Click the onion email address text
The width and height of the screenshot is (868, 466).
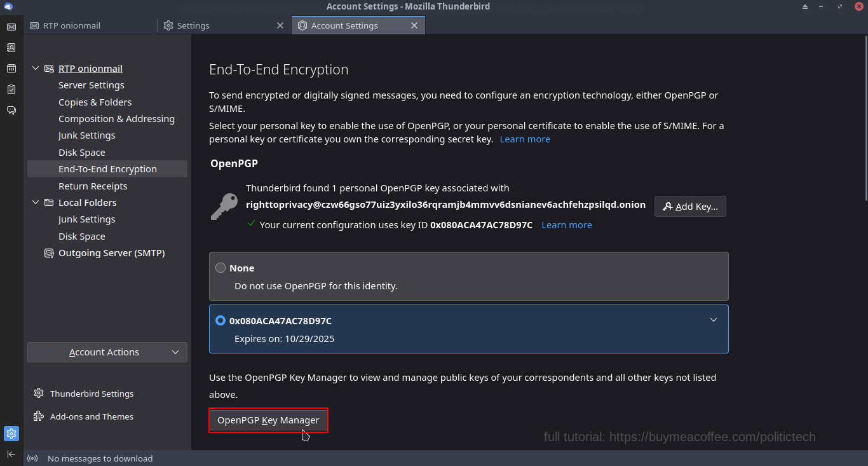(445, 205)
